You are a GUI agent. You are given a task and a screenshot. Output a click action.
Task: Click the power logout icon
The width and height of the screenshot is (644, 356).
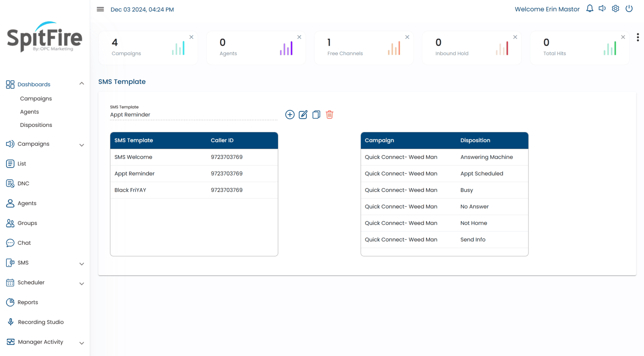pos(629,8)
